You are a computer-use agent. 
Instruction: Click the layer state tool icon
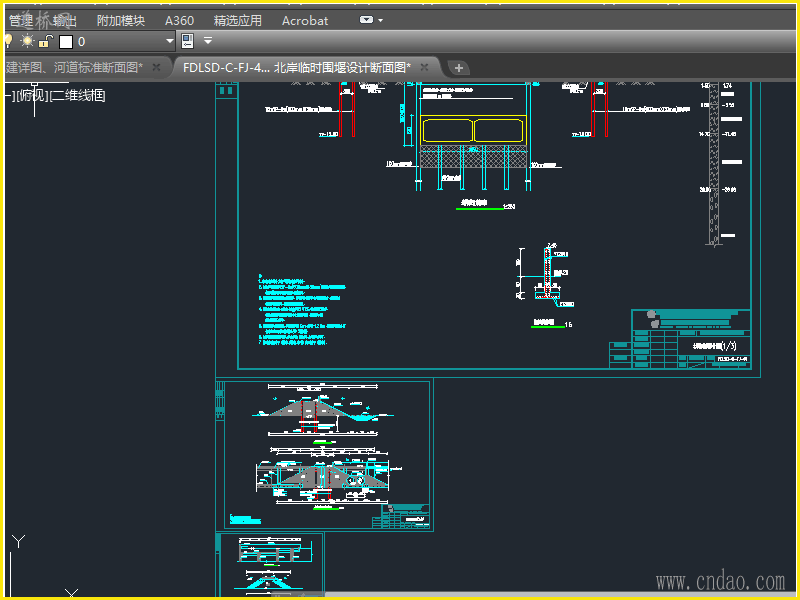coord(187,41)
